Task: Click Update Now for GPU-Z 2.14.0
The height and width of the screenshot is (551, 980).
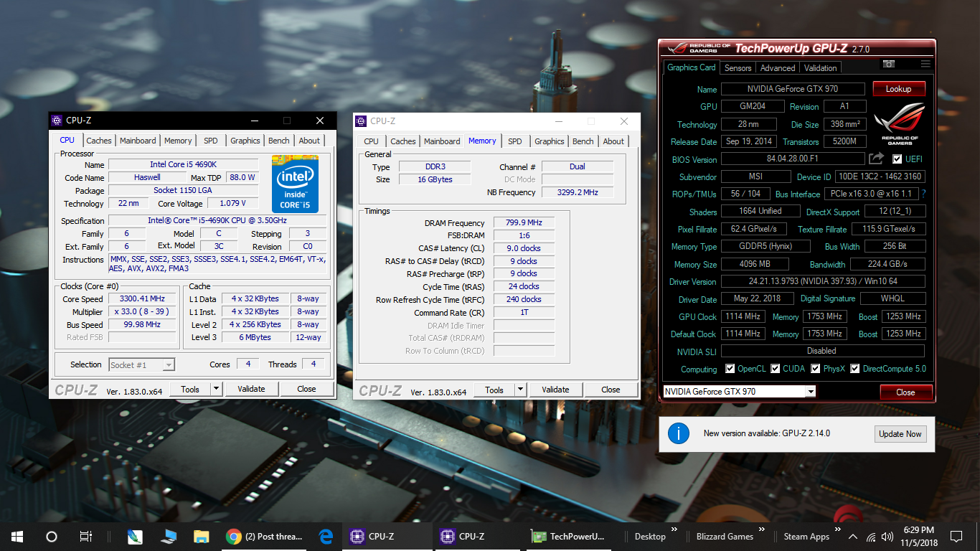Action: (900, 434)
